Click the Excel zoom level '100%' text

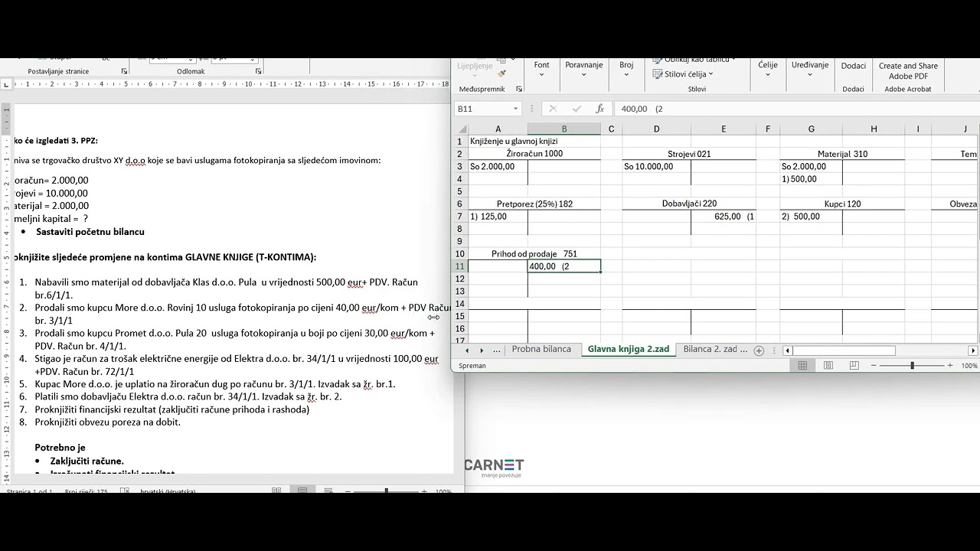(969, 366)
